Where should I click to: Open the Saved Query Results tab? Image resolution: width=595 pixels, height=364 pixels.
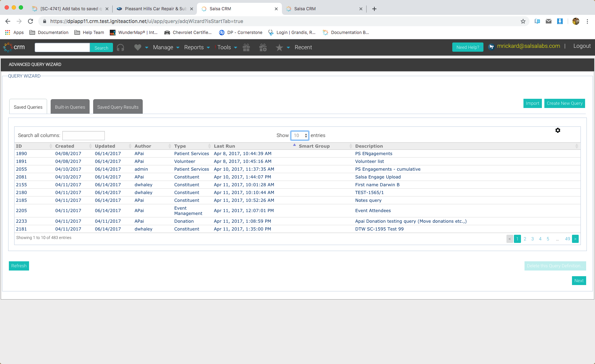(118, 107)
